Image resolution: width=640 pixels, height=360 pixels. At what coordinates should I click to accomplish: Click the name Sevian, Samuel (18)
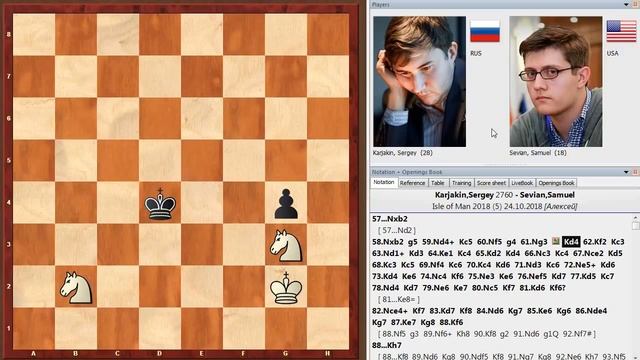click(538, 153)
